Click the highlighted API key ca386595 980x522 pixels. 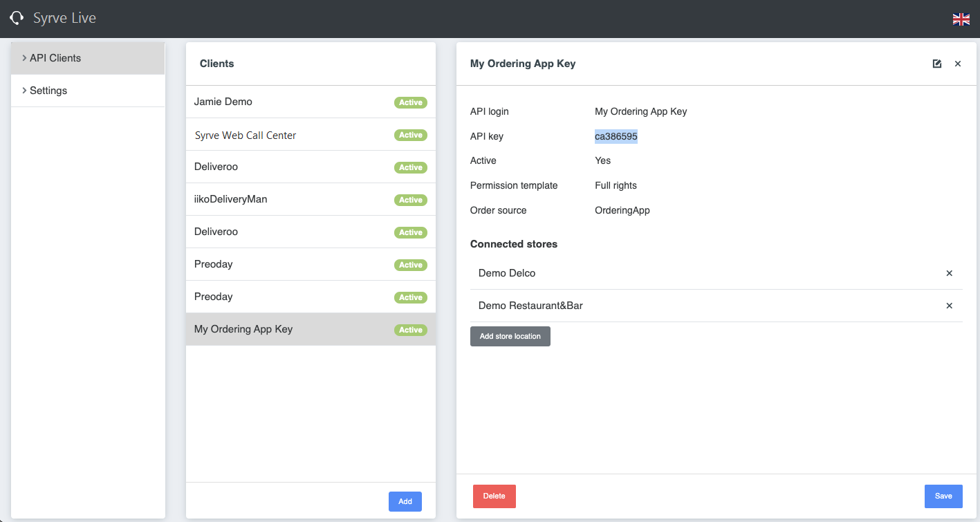tap(616, 136)
